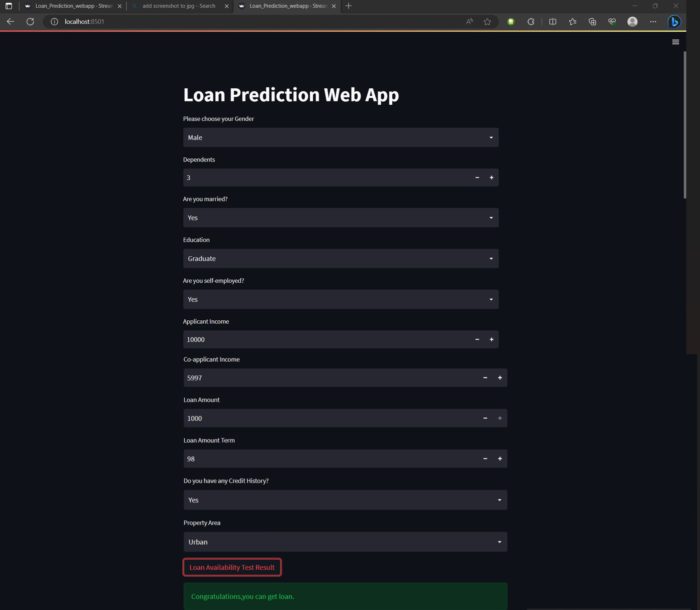Click the Loan Availability Test Result button

[232, 567]
